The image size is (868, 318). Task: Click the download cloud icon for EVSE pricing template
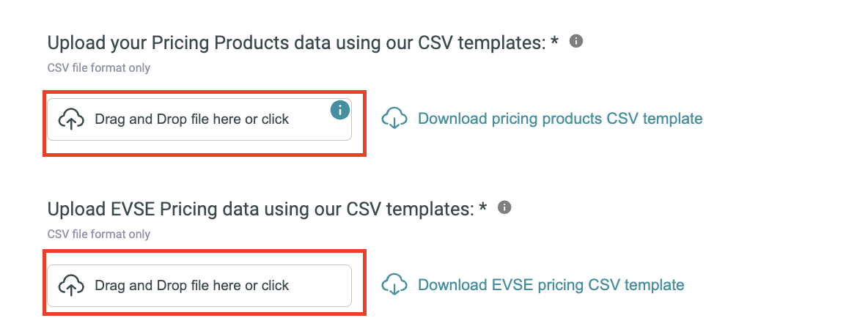pyautogui.click(x=394, y=285)
